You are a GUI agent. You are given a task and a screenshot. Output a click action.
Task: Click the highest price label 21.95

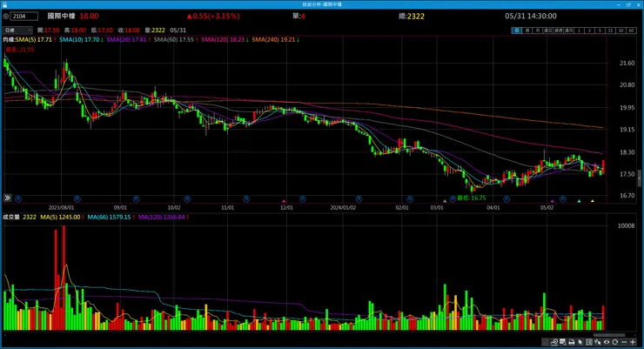coord(20,50)
